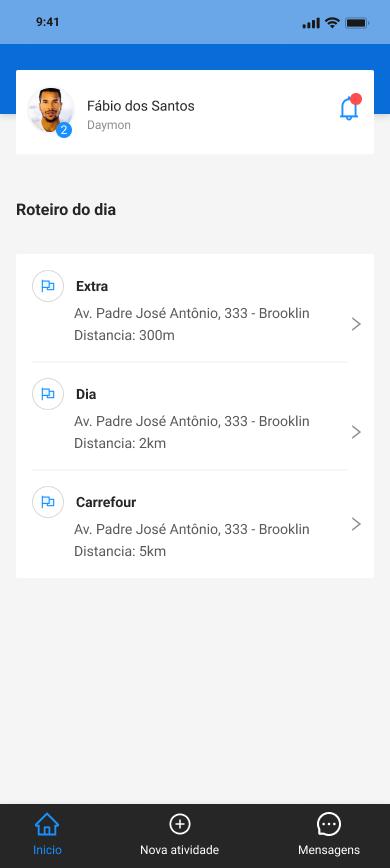Tap the Mensagens chat bubble icon
The width and height of the screenshot is (390, 868).
[x=329, y=824]
